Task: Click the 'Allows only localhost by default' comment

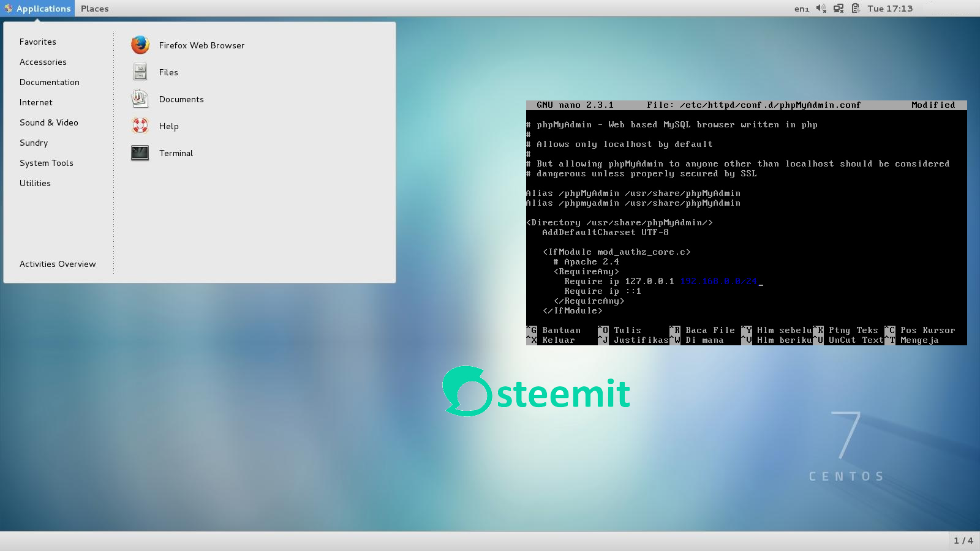Action: tap(625, 144)
